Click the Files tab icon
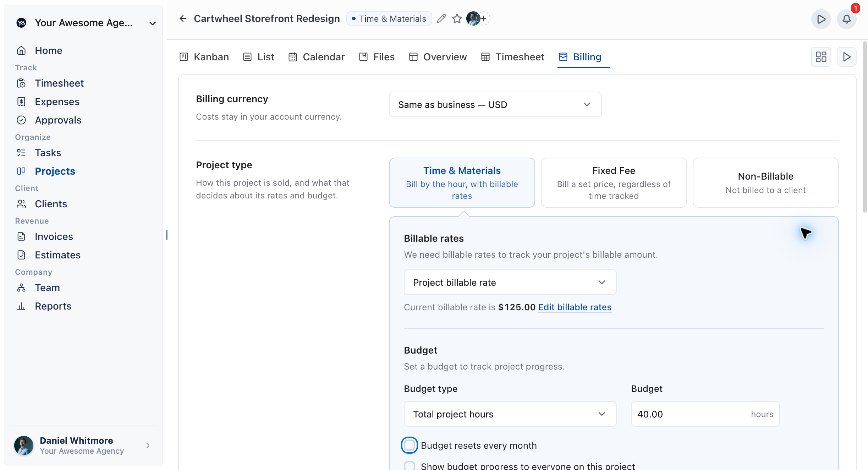868x470 pixels. tap(363, 57)
